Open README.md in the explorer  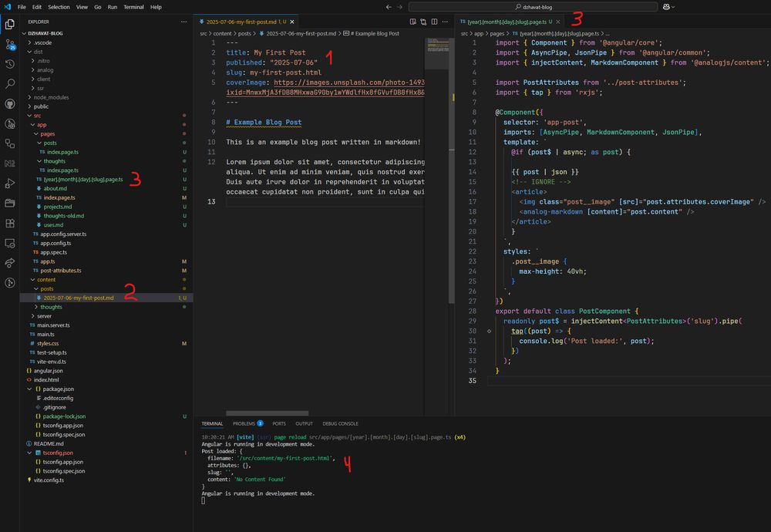(x=49, y=443)
